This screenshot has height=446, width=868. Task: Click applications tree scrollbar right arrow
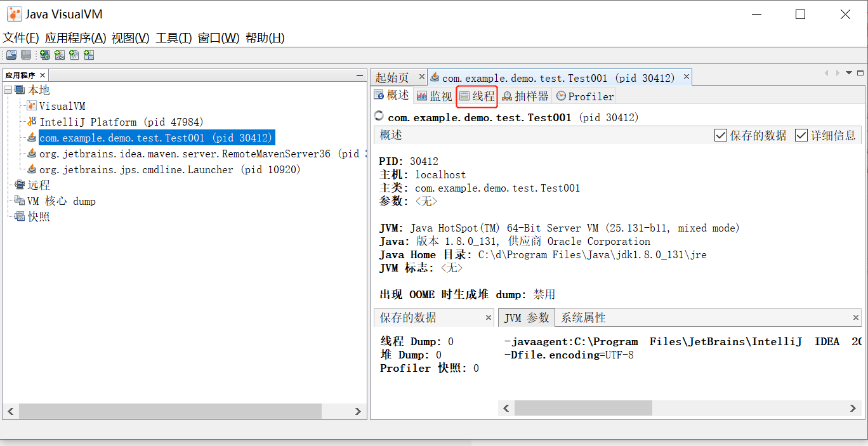(358, 411)
